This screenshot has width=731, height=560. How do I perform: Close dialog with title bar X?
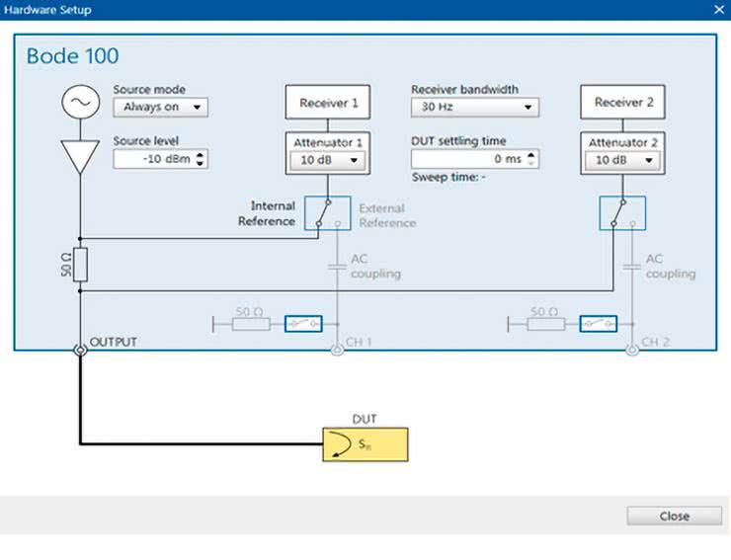coord(718,9)
